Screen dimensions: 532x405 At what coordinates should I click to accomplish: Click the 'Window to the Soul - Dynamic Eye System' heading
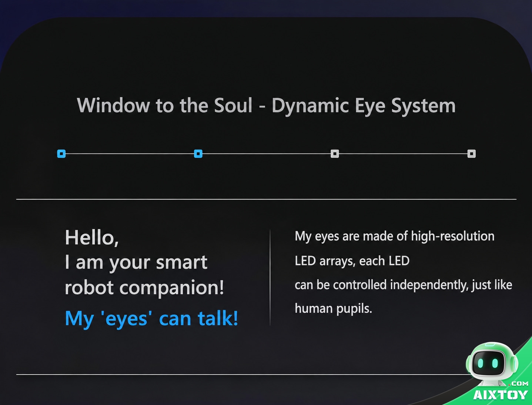(x=266, y=106)
